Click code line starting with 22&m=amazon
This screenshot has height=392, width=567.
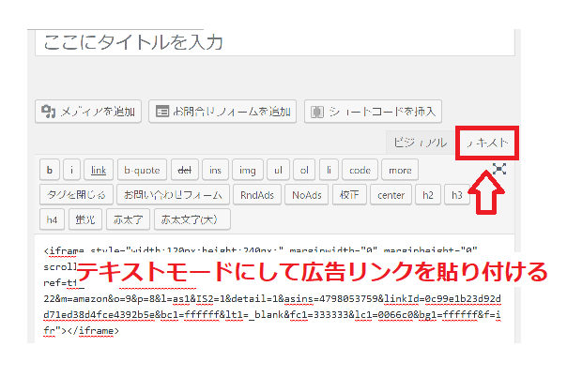[272, 299]
